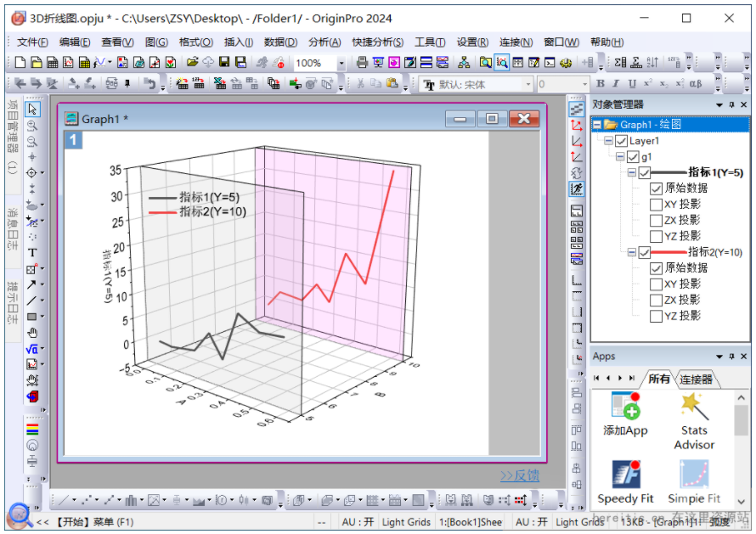Click the Line plot icon in bottom toolbar
This screenshot has width=756, height=534.
(x=64, y=501)
